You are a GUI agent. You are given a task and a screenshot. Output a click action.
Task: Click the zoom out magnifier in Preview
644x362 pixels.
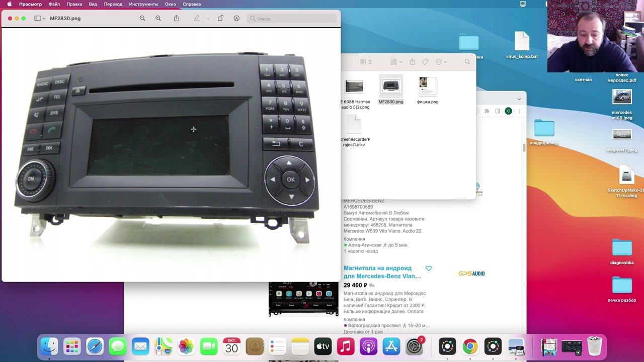click(x=142, y=18)
